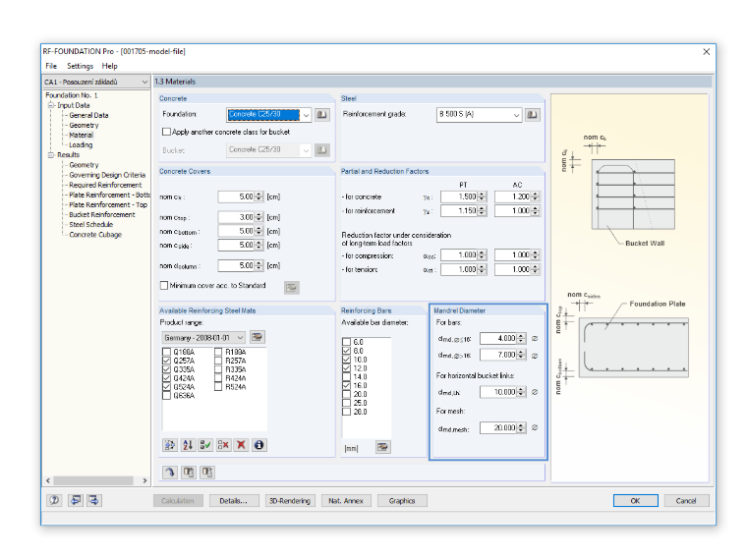Click first mats list toolbar icon
The height and width of the screenshot is (560, 747).
click(170, 445)
